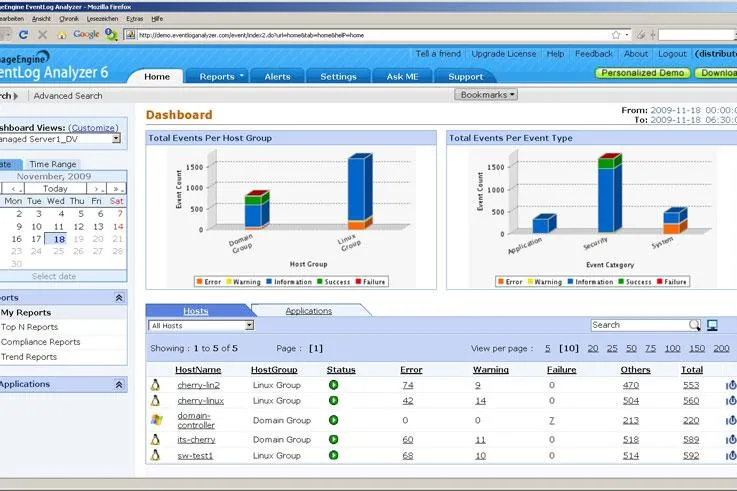Click the Linux penguin icon for cherry-linux
737x491 pixels.
(156, 400)
